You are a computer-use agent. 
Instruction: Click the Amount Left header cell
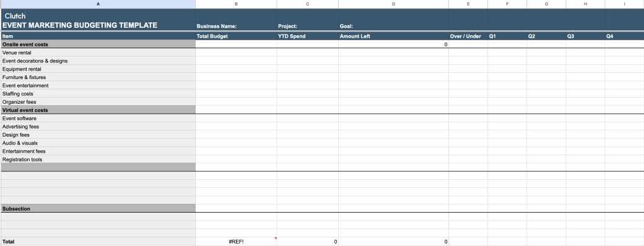(x=393, y=36)
